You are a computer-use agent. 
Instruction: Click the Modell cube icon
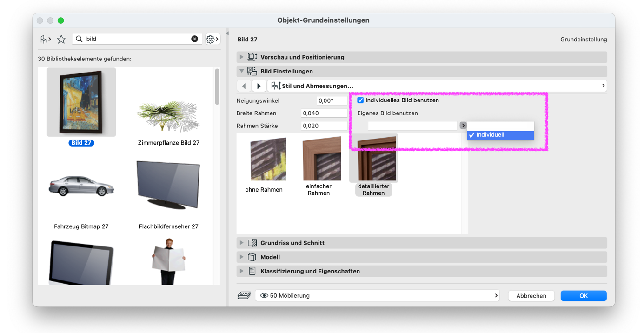click(x=252, y=257)
